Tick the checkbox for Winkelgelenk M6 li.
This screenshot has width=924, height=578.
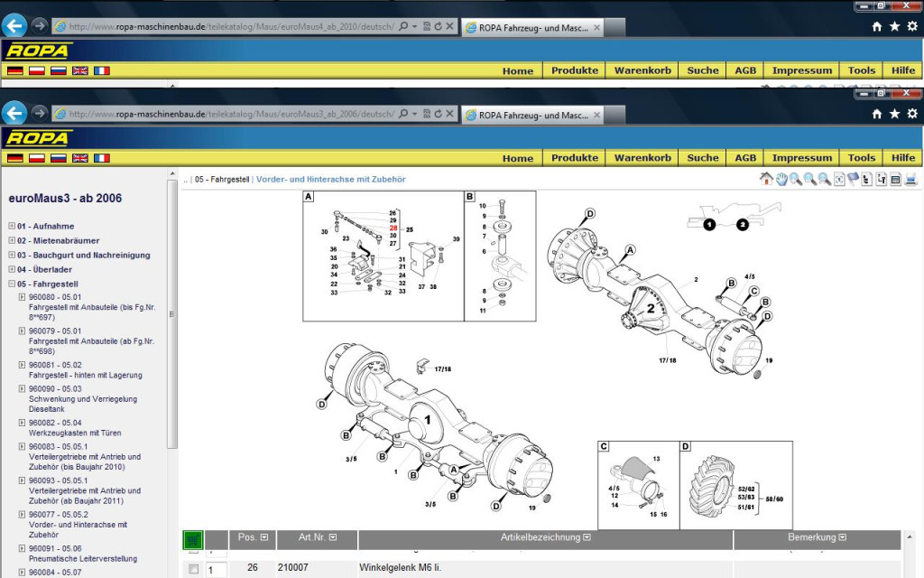point(193,569)
